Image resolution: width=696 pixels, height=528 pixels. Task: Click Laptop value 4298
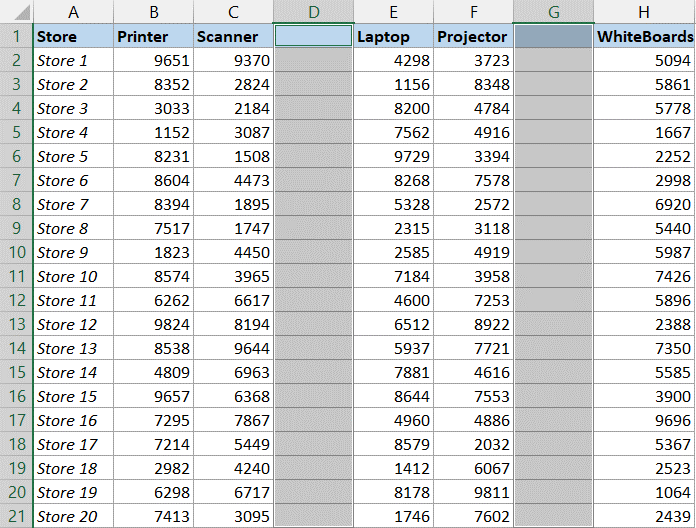394,60
